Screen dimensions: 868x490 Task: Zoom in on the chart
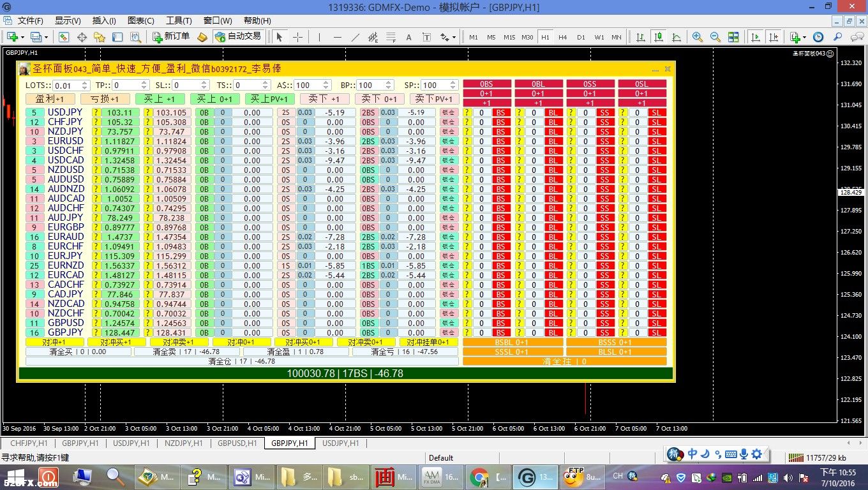(698, 37)
